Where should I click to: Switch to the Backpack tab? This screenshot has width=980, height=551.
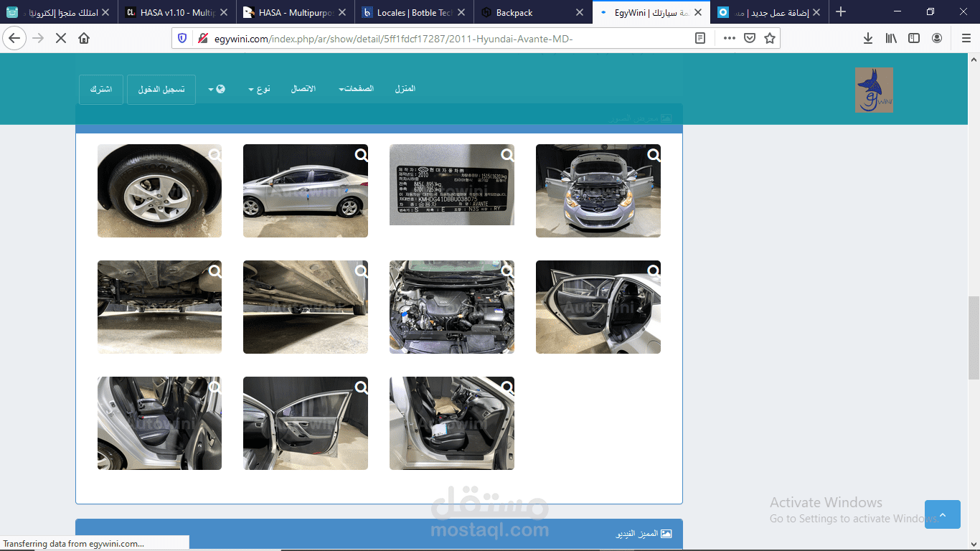[x=532, y=12]
